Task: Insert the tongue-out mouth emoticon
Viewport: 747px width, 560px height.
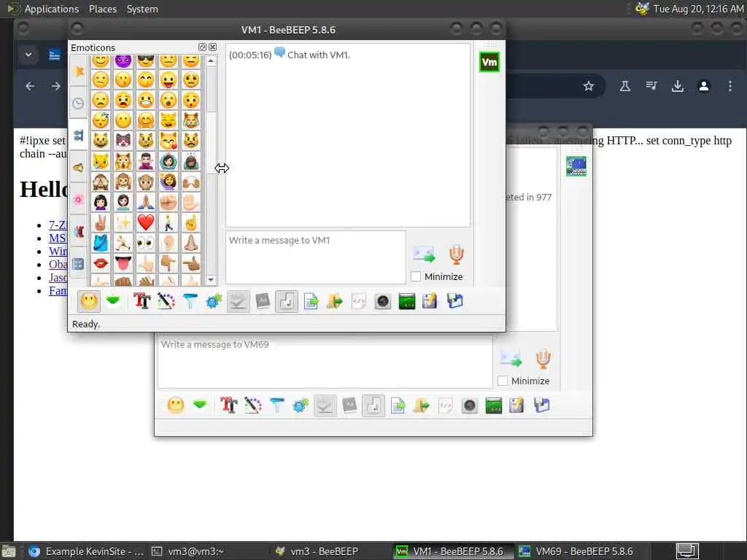Action: tap(123, 263)
